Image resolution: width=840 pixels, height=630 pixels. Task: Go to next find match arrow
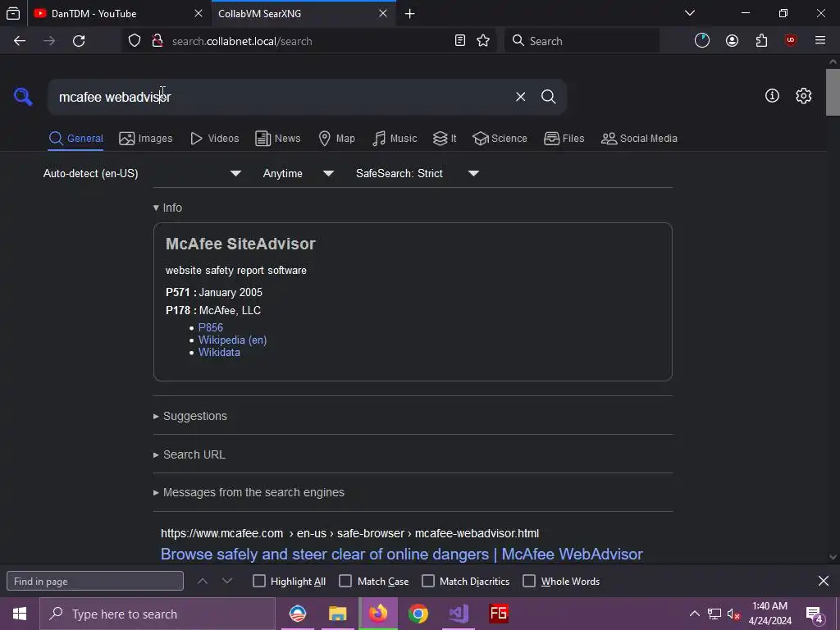point(227,582)
